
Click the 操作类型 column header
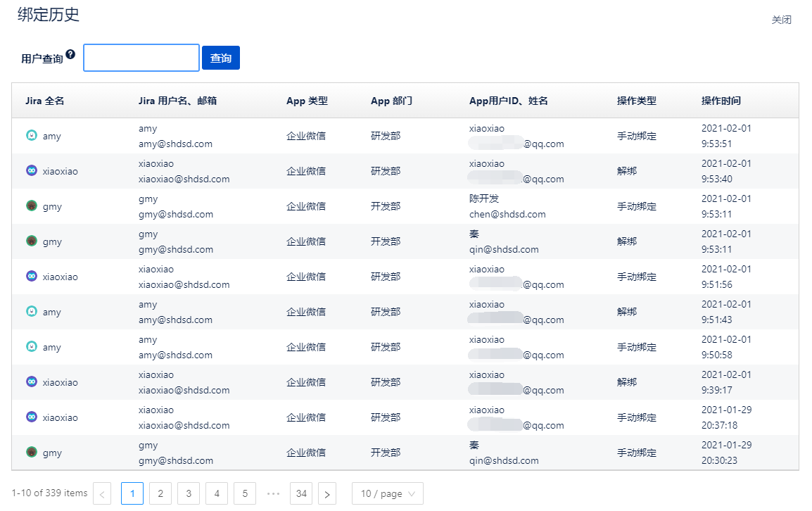point(636,101)
